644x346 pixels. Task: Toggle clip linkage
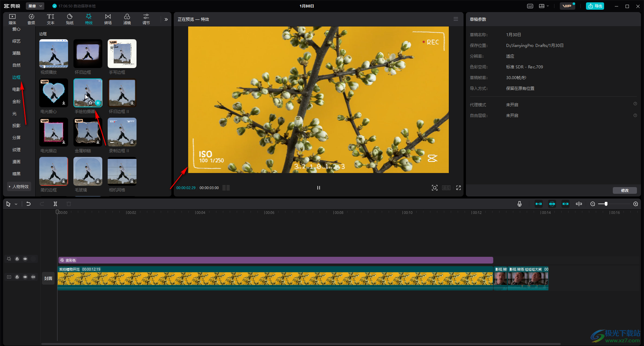566,204
